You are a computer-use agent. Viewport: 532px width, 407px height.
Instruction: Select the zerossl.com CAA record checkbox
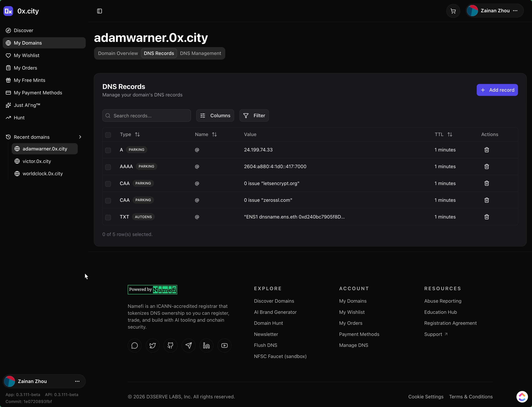pos(108,200)
